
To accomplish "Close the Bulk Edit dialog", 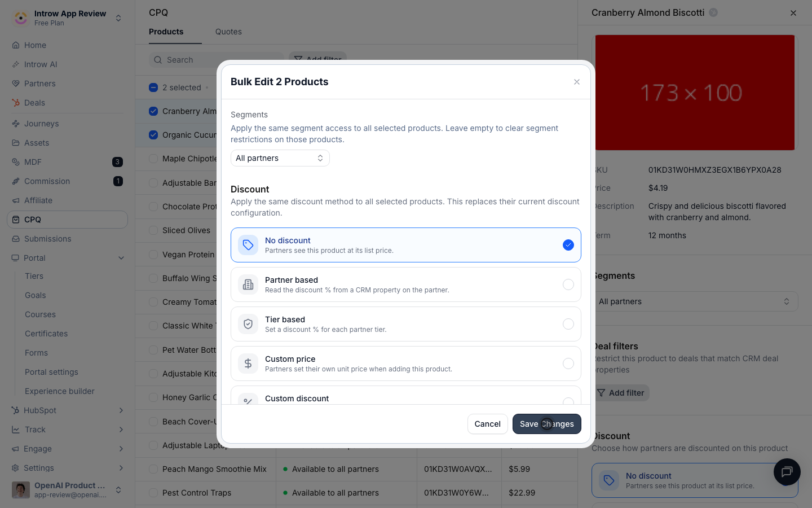I will click(577, 82).
